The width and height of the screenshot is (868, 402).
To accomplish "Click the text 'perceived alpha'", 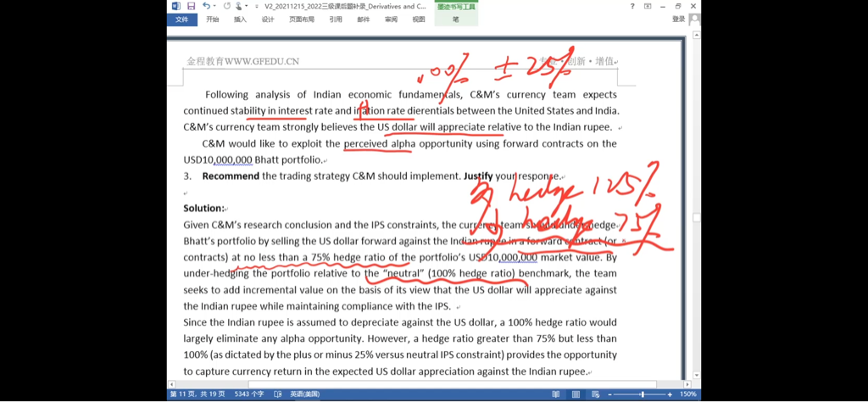I will [x=380, y=144].
